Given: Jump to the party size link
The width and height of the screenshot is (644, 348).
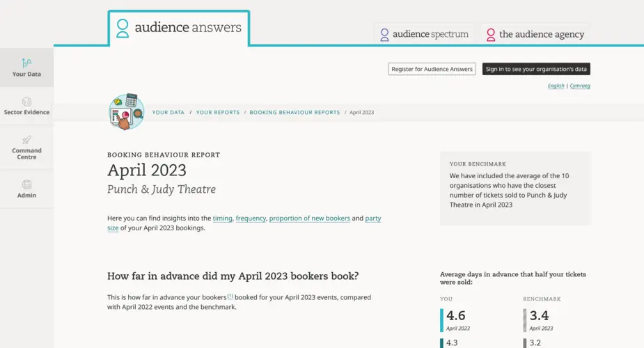Looking at the screenshot, I should (373, 219).
